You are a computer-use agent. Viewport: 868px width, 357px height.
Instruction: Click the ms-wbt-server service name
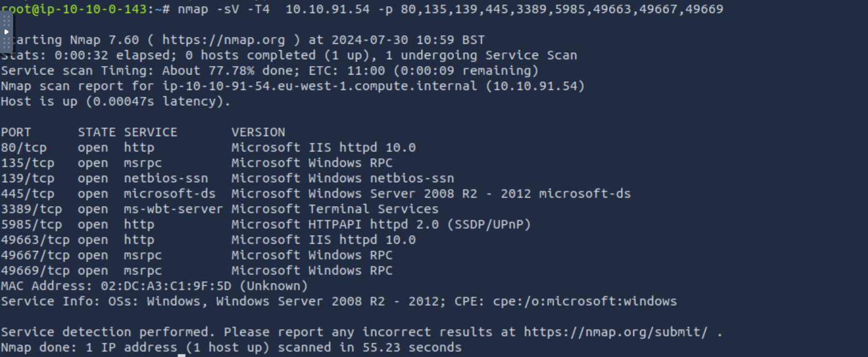(x=173, y=209)
